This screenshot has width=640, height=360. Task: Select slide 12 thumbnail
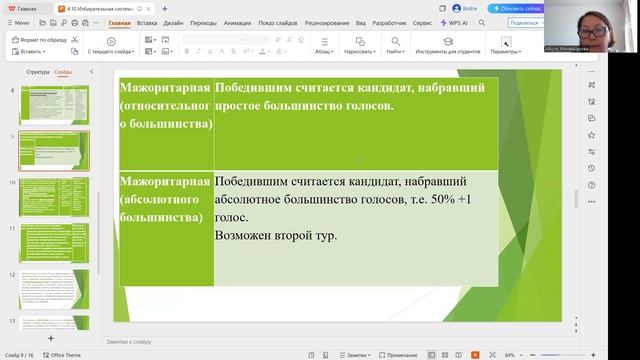(54, 289)
